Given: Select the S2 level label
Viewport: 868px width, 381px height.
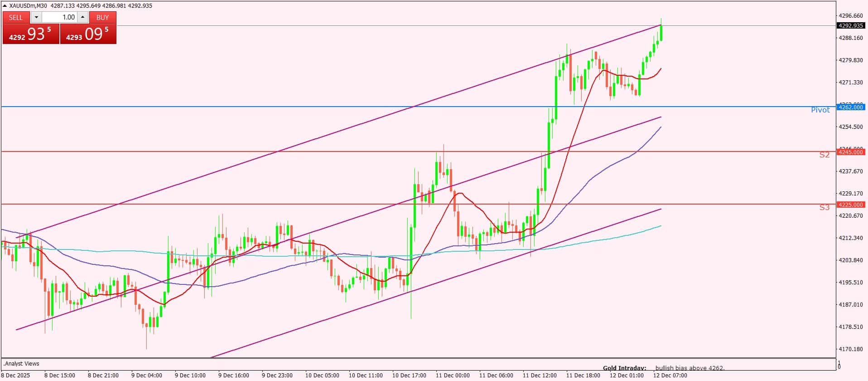Looking at the screenshot, I should [825, 155].
